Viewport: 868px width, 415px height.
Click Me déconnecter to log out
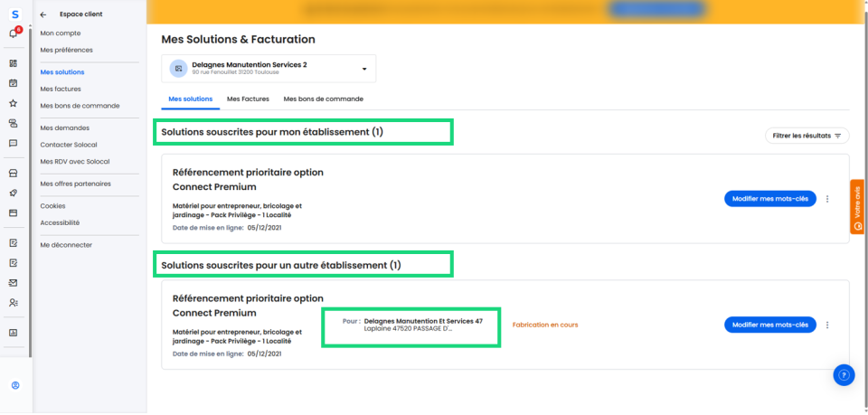(x=66, y=244)
